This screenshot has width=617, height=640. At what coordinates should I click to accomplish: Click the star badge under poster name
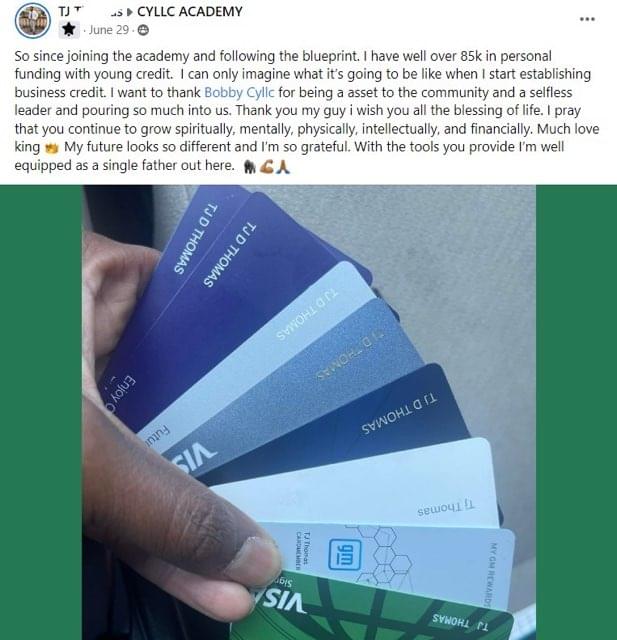click(x=69, y=29)
